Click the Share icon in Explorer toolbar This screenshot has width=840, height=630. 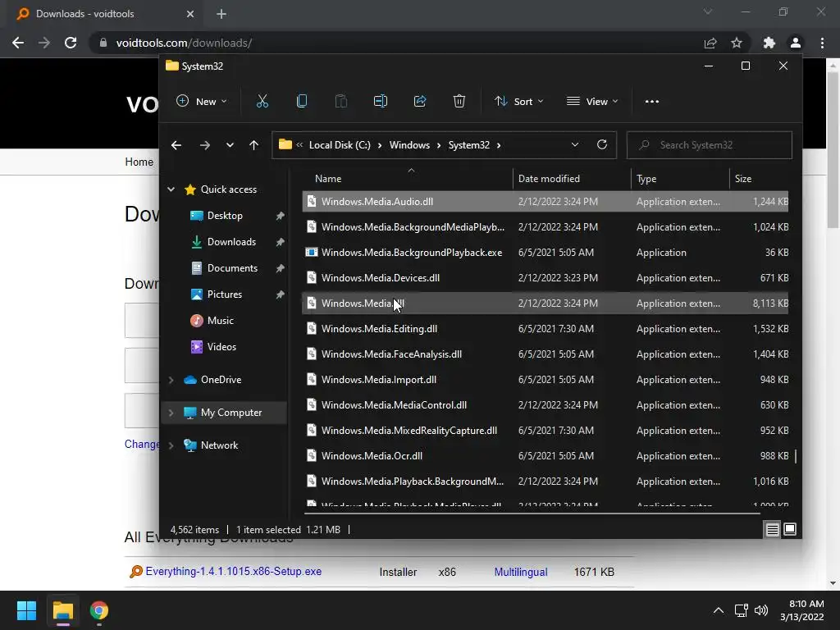[x=420, y=101]
